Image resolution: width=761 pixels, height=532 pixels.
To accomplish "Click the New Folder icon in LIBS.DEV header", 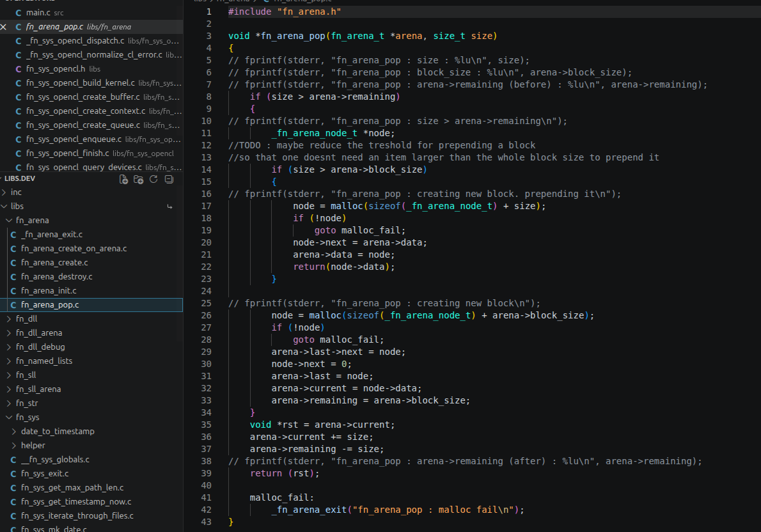I will pos(138,180).
